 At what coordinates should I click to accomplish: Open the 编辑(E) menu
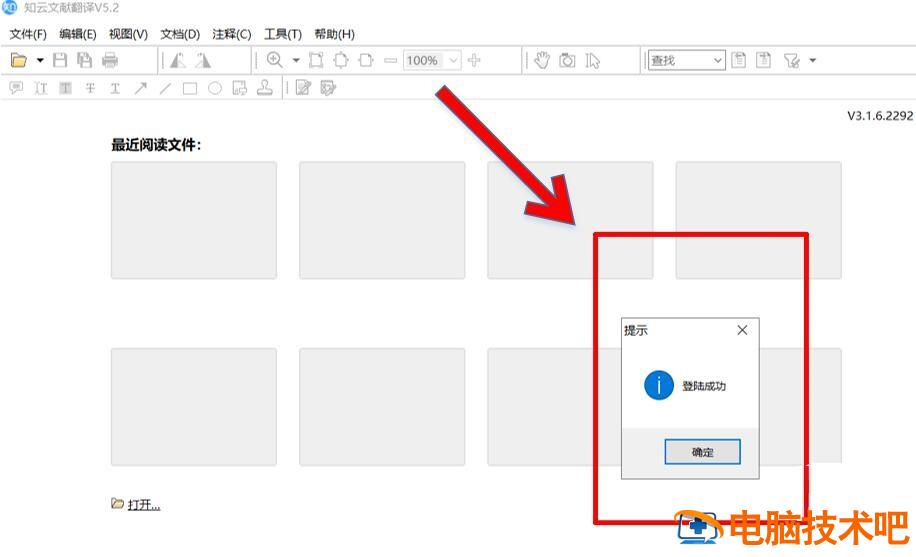tap(78, 34)
